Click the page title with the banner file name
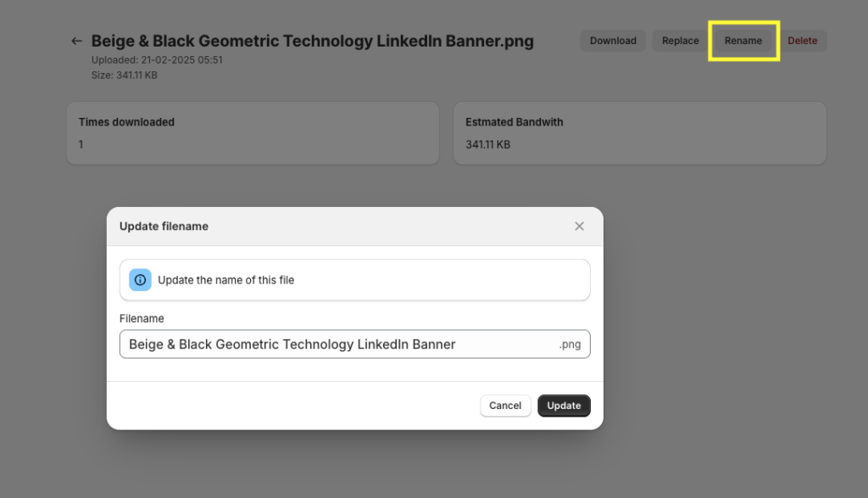 click(312, 42)
